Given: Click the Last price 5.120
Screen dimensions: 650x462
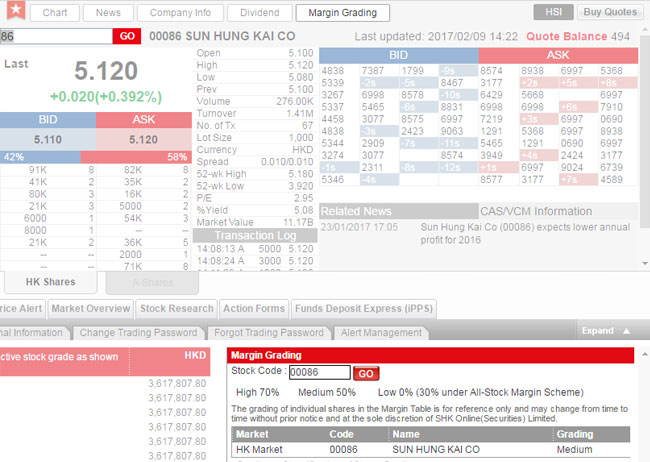Looking at the screenshot, I should pyautogui.click(x=106, y=71).
